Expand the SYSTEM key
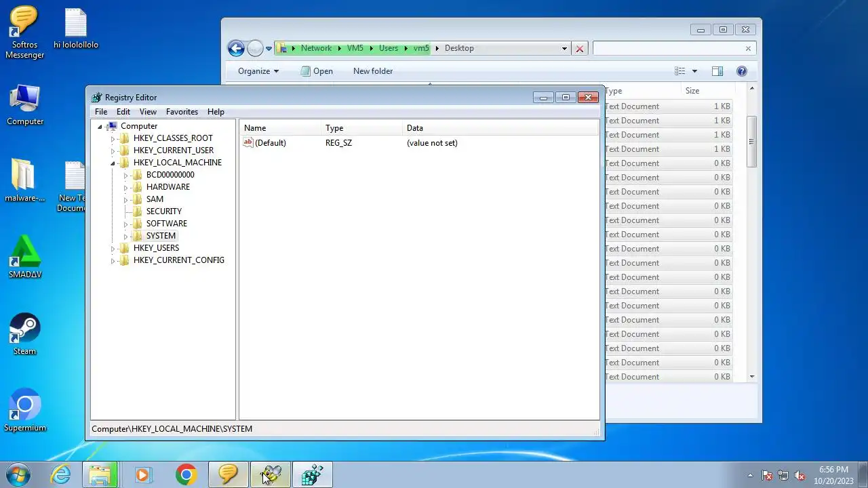Screen dimensions: 868x488 click(125, 236)
